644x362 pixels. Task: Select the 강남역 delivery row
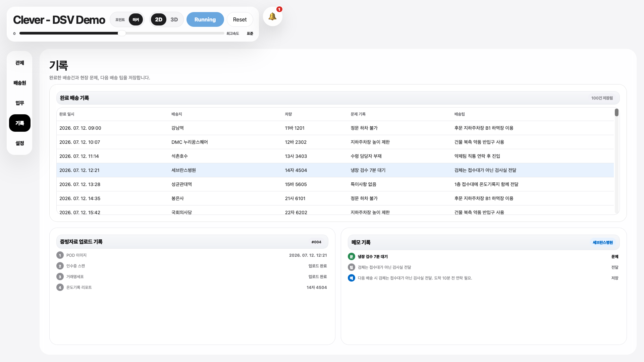point(335,128)
